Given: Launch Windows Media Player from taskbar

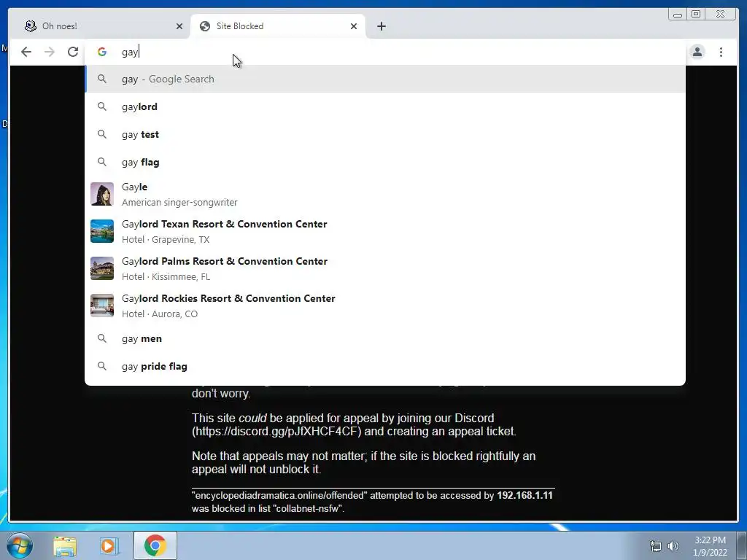Looking at the screenshot, I should point(108,545).
